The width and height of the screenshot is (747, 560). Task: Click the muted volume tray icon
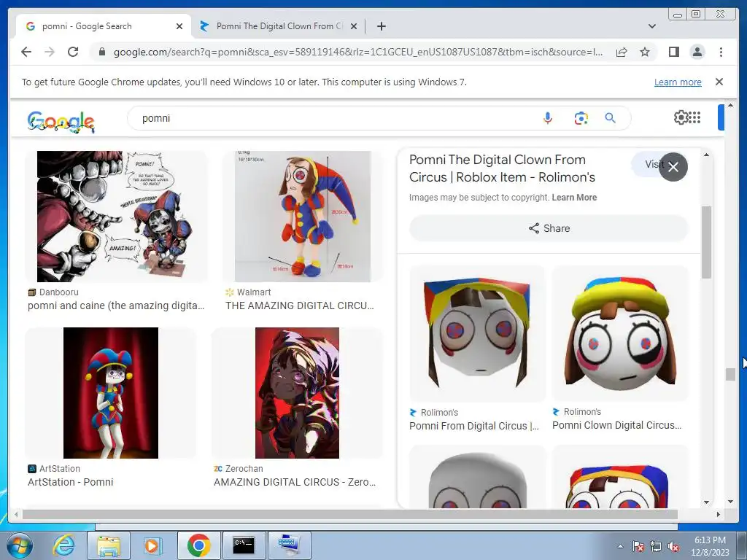point(673,547)
